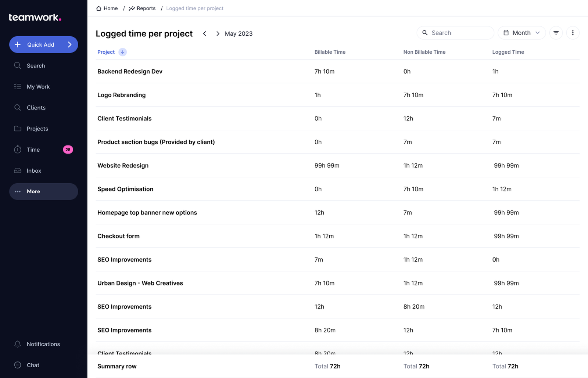Open Urban Design - Web Creatives row

coord(337,283)
